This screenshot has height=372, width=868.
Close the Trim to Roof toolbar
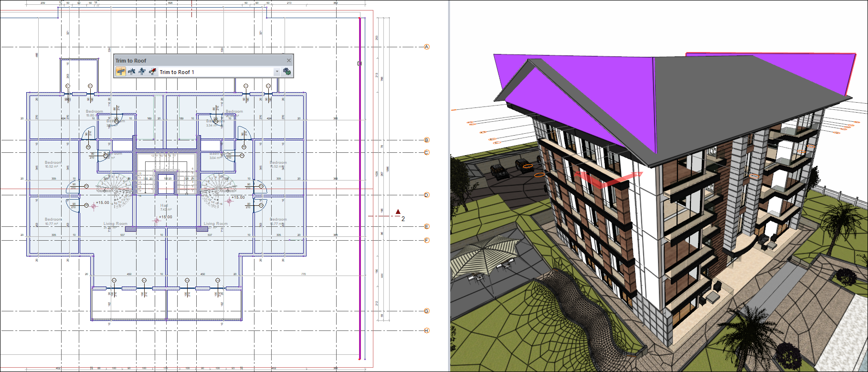(x=288, y=60)
